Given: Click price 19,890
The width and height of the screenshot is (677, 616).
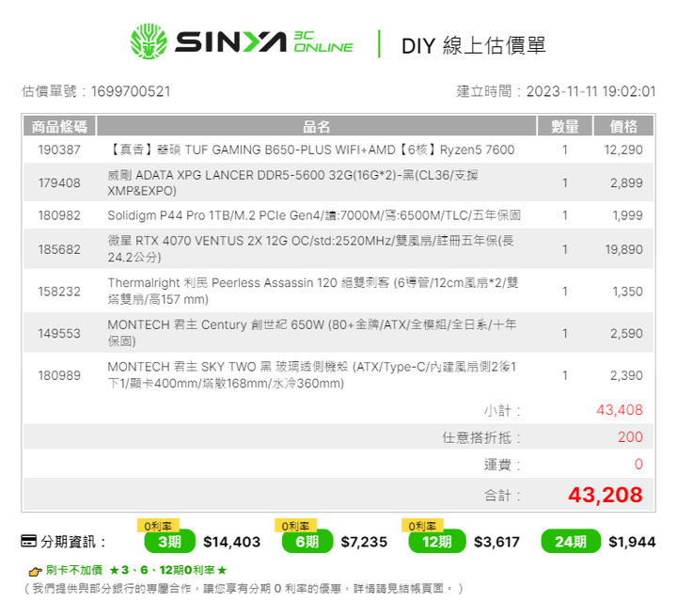Looking at the screenshot, I should click(x=624, y=249).
